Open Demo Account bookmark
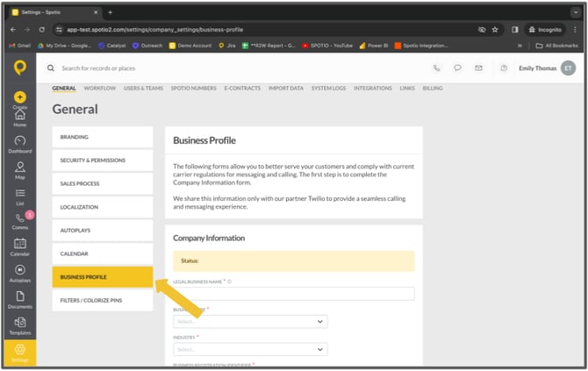Viewport: 588px width, 371px height. click(x=190, y=46)
